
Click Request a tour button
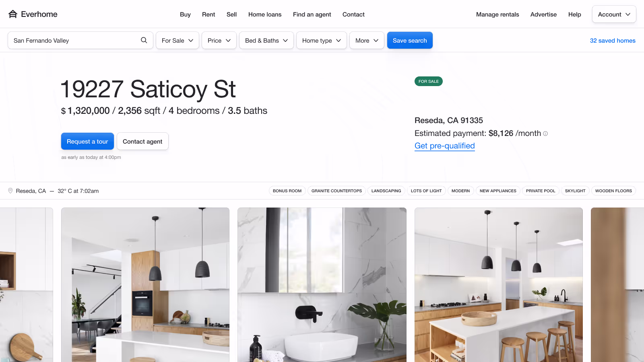pos(87,141)
